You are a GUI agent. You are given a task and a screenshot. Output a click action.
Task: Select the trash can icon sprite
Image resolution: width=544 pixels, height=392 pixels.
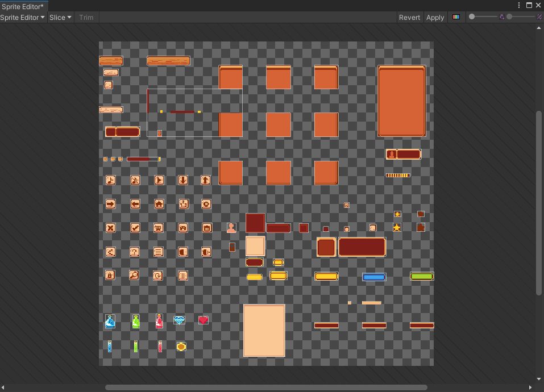(207, 228)
